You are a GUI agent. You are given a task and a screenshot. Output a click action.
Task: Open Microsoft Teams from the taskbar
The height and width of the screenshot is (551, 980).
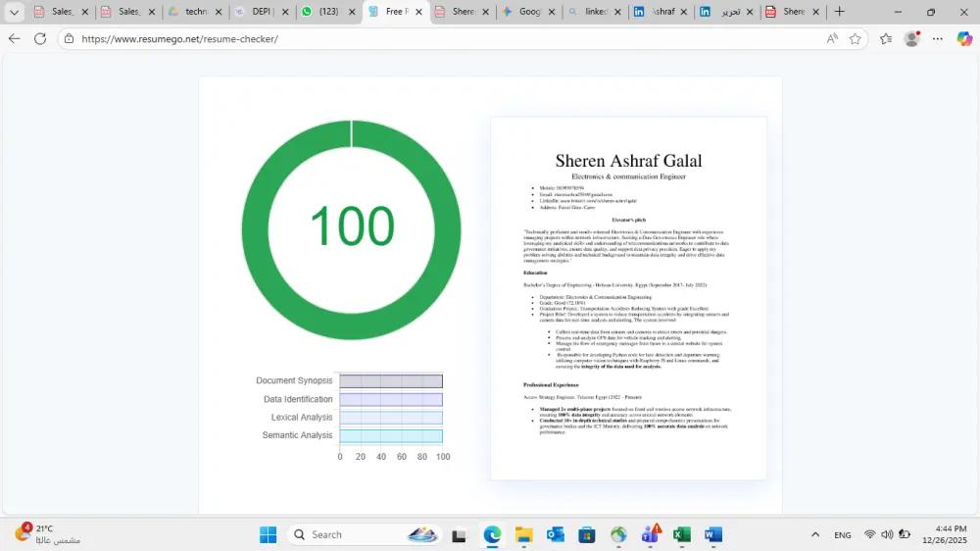pyautogui.click(x=650, y=534)
